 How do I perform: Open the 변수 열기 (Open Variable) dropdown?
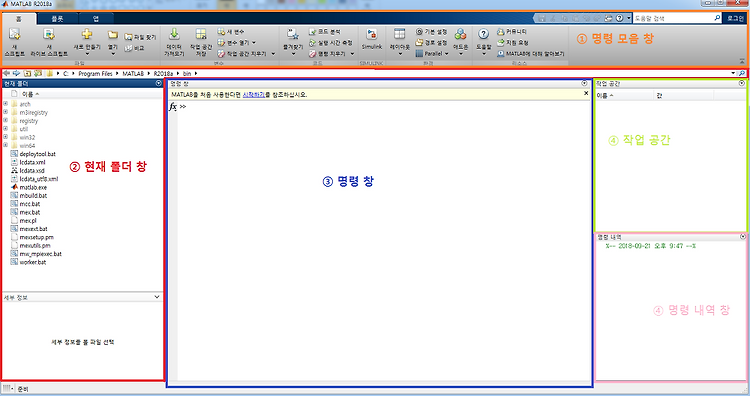click(237, 43)
